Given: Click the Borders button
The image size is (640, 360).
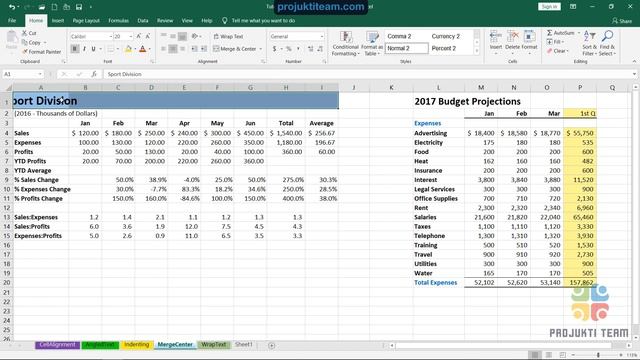Looking at the screenshot, I should click(x=111, y=49).
